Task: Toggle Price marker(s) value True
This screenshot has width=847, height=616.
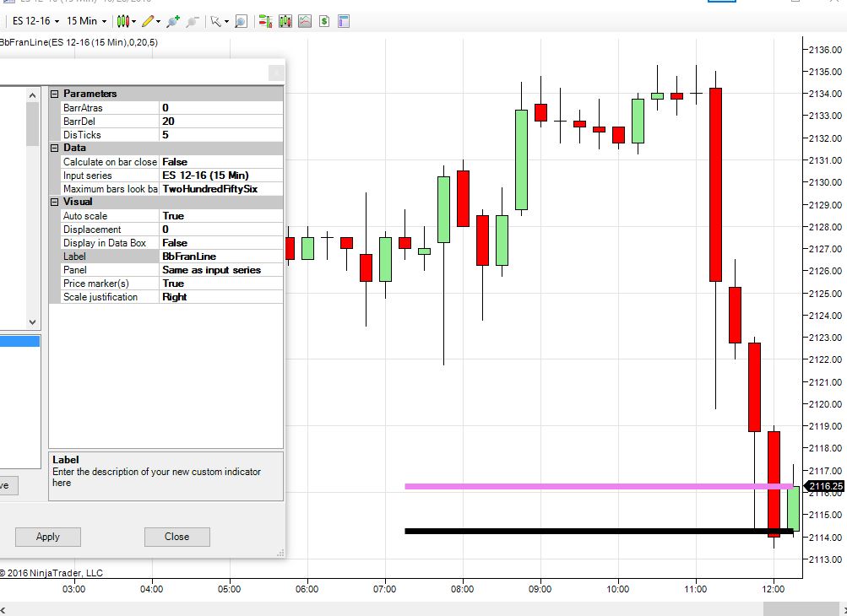Action: click(x=221, y=284)
